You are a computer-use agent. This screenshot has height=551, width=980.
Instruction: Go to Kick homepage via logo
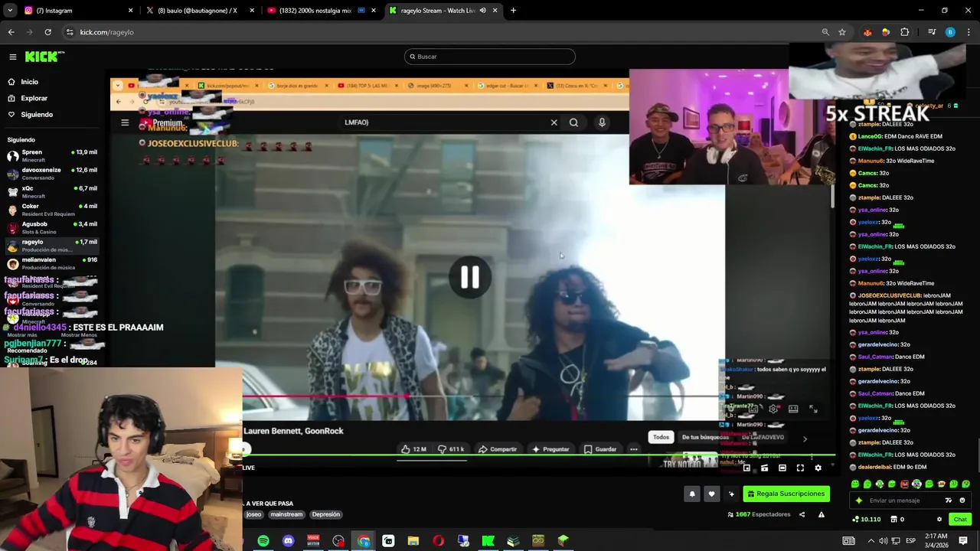[44, 57]
